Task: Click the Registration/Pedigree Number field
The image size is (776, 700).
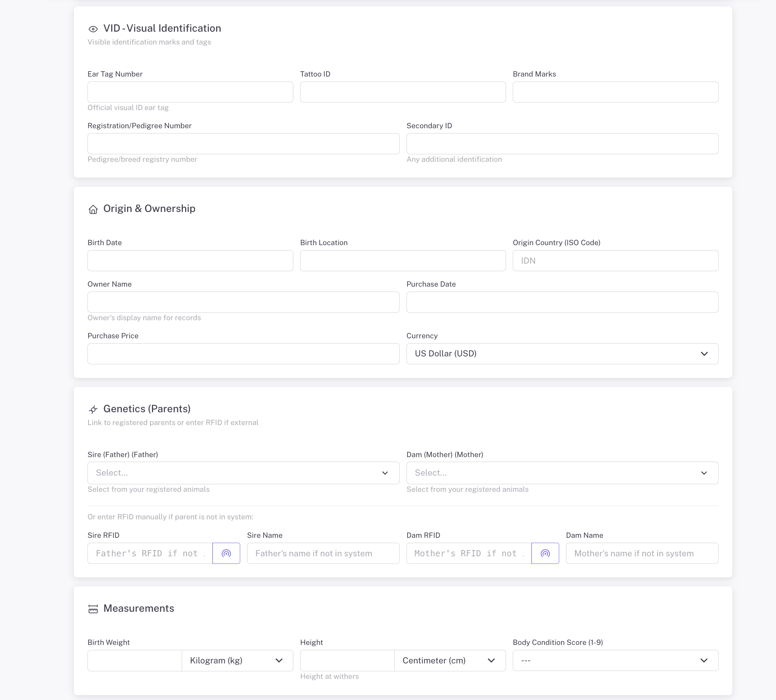Action: pos(243,143)
